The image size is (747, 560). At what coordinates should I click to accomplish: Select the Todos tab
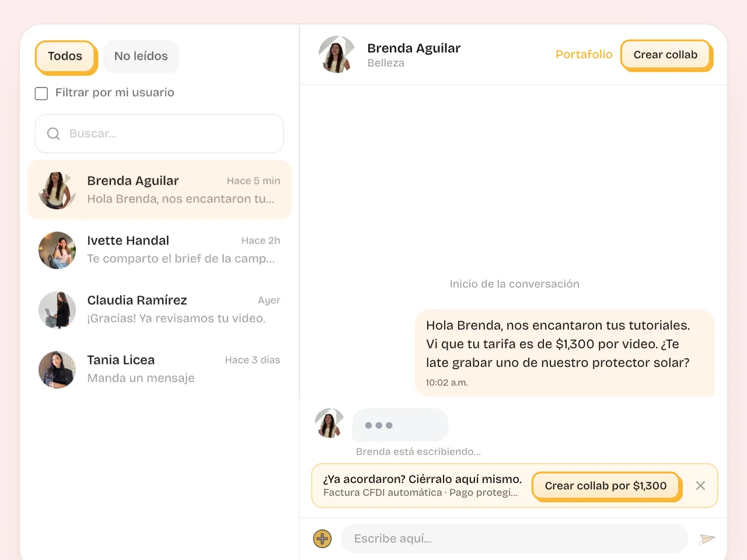[65, 57]
